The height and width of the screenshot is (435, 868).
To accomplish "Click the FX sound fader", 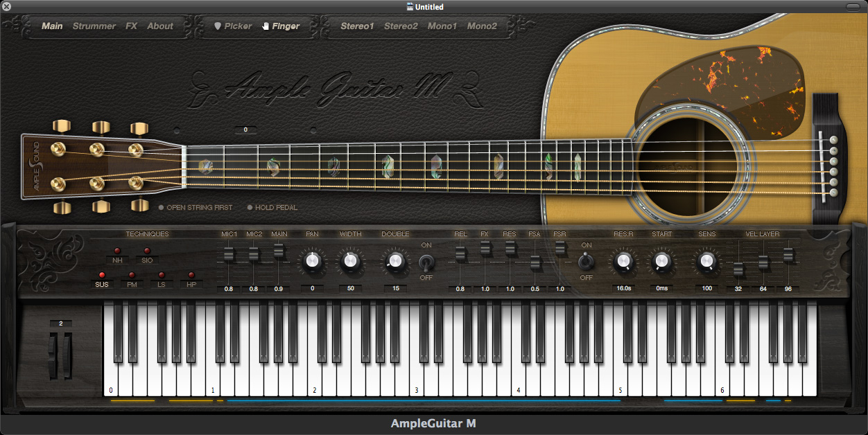I will tap(485, 247).
